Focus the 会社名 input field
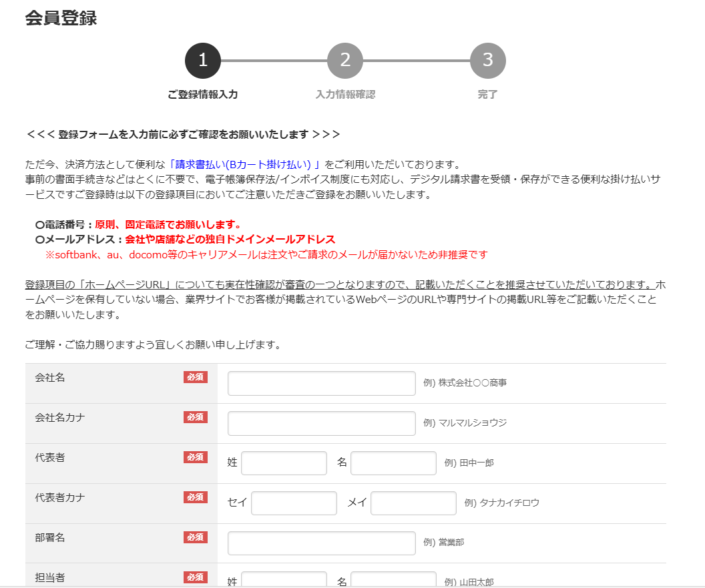 [322, 384]
